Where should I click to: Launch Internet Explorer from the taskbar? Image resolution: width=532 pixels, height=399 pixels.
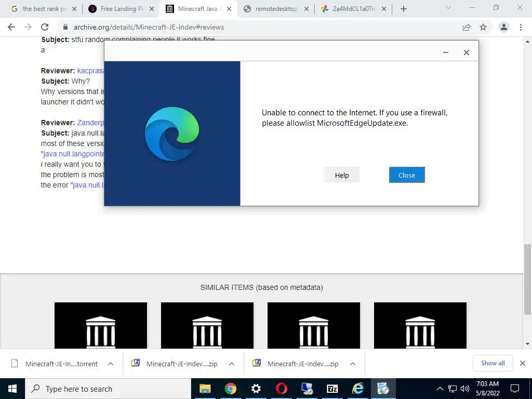tap(357, 389)
